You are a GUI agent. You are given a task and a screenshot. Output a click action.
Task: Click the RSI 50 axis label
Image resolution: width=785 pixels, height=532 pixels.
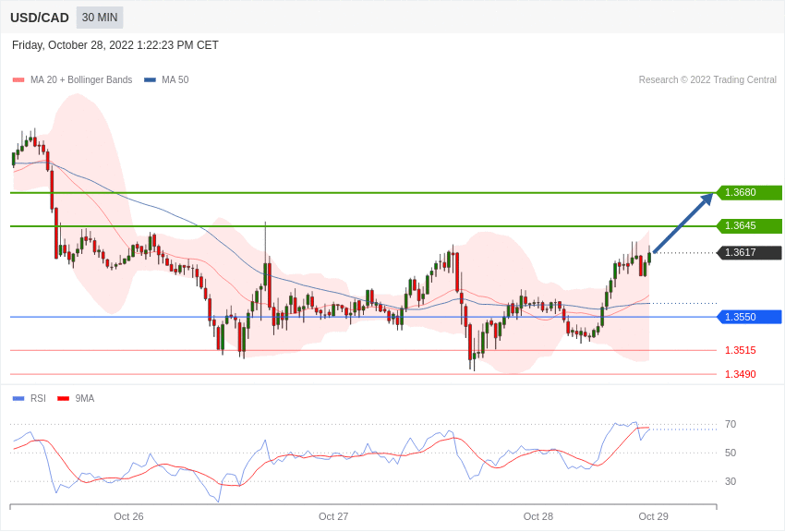(x=731, y=453)
